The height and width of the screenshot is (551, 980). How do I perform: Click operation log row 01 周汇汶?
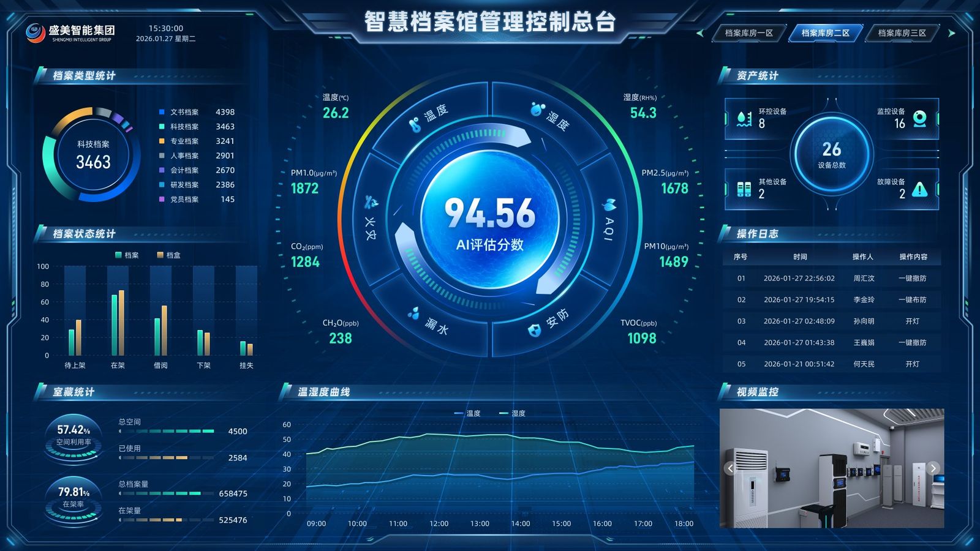pos(832,278)
